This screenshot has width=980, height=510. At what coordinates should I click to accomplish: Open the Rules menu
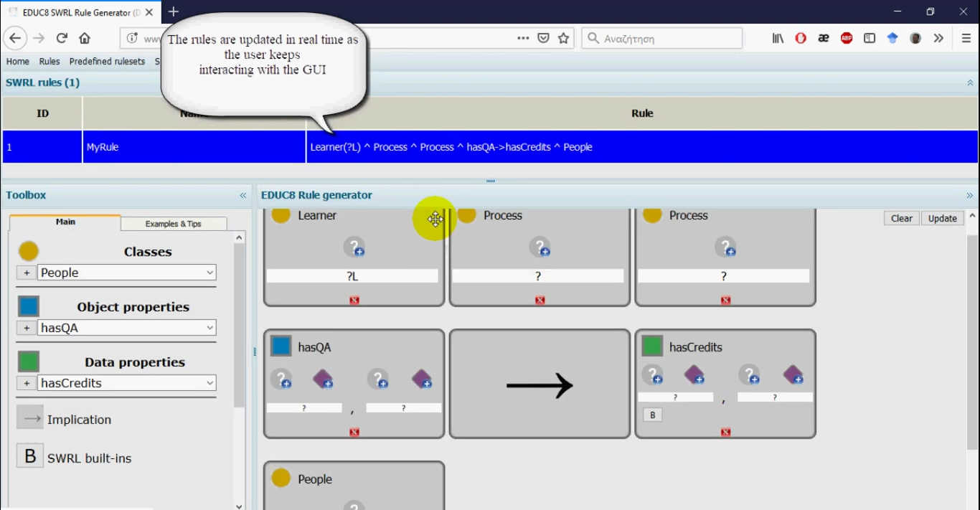(x=50, y=62)
